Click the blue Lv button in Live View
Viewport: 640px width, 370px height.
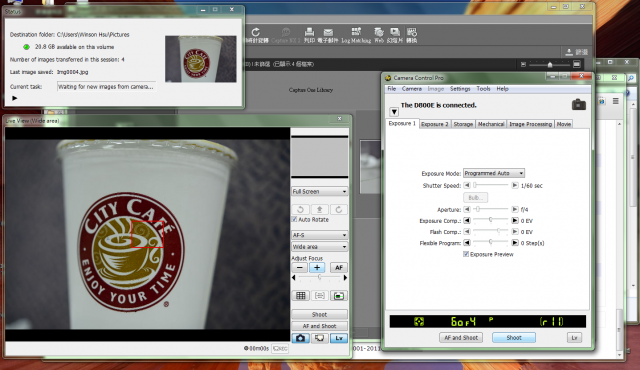point(339,338)
